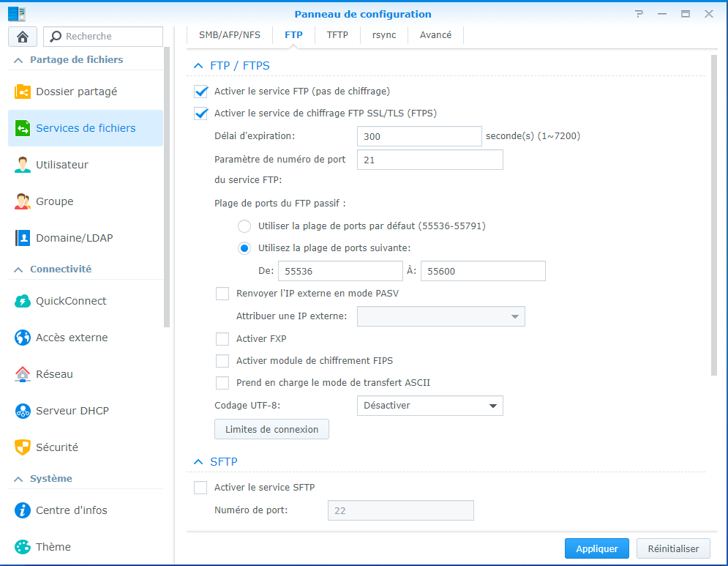Image resolution: width=728 pixels, height=566 pixels.
Task: Click the search magnifier icon
Action: pos(56,37)
